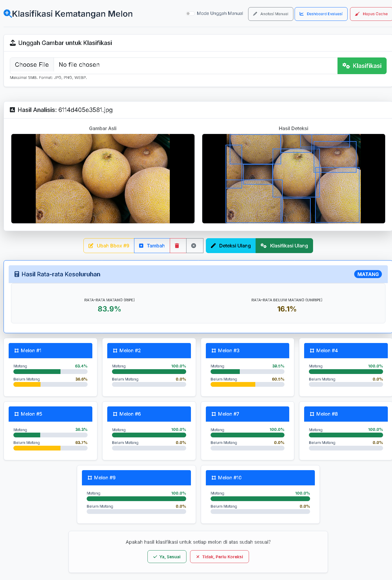The width and height of the screenshot is (392, 580).
Task: Click bounding box icon in Melon #2 header
Action: pos(115,351)
